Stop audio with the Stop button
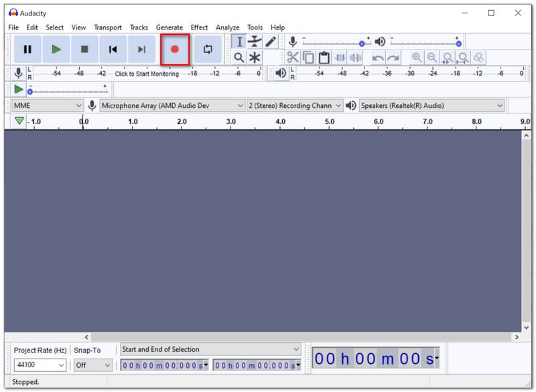Image resolution: width=536 pixels, height=392 pixels. click(84, 50)
